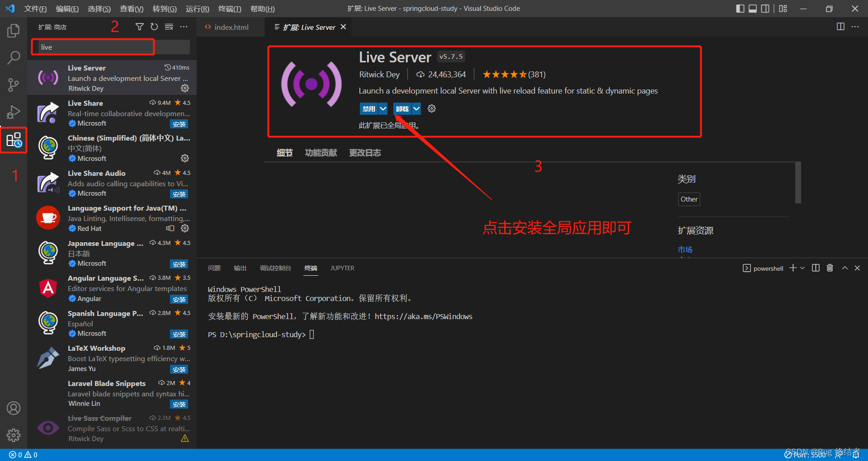Click the Other category tag

point(689,199)
